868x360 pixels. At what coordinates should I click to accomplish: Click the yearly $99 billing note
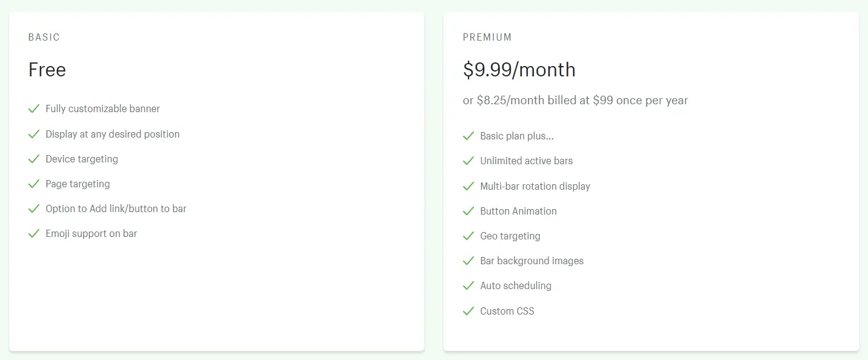pos(575,101)
